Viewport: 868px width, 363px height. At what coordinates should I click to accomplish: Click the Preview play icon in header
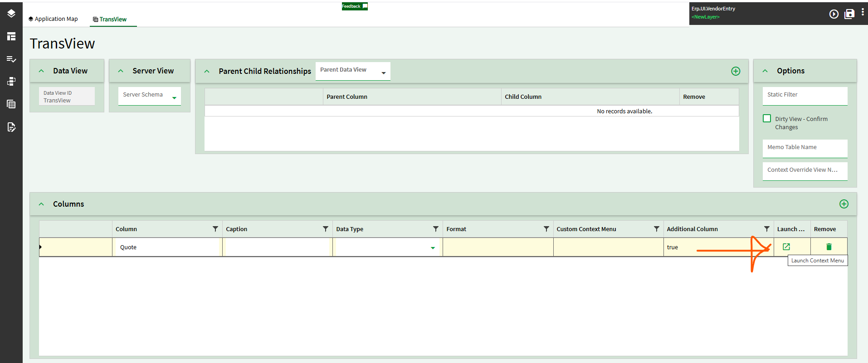click(834, 14)
